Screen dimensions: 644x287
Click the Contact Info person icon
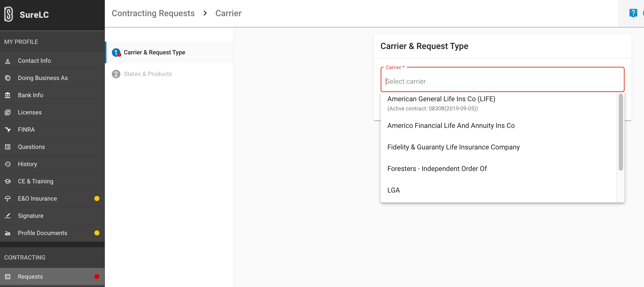(x=8, y=61)
